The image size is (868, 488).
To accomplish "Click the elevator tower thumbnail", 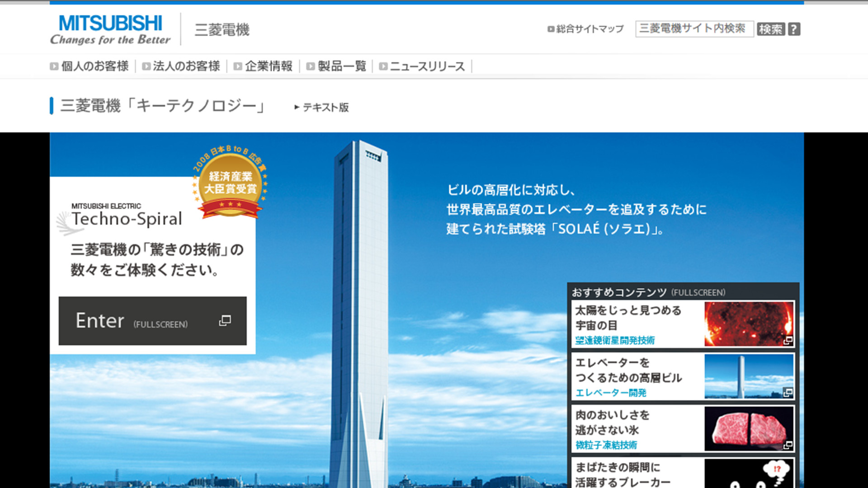I will tap(749, 376).
